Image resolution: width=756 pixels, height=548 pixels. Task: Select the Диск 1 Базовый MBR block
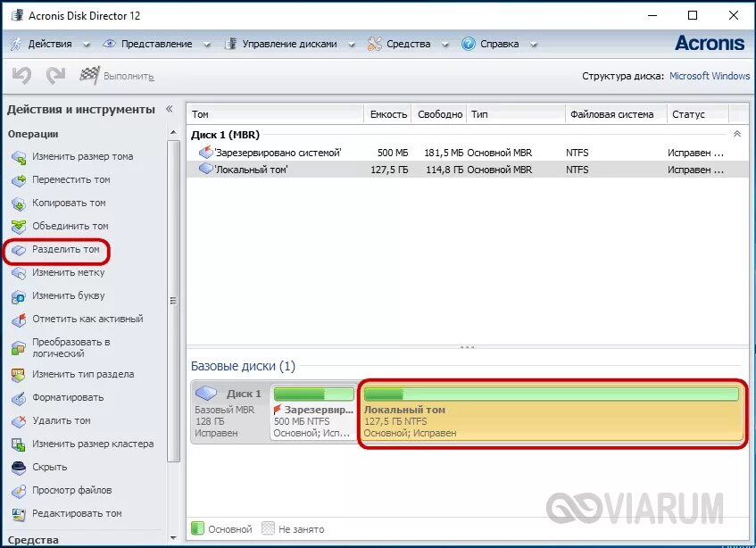tap(229, 412)
